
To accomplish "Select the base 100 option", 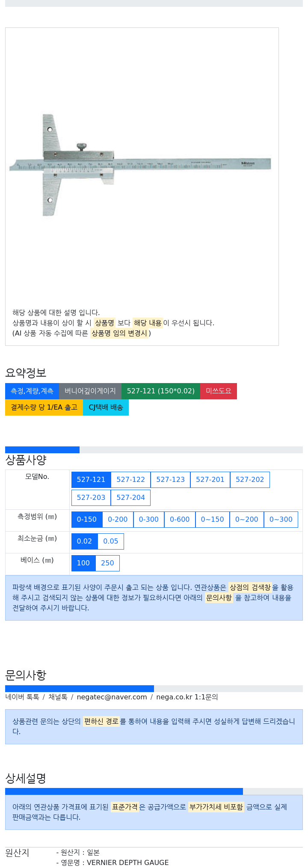I will (83, 563).
